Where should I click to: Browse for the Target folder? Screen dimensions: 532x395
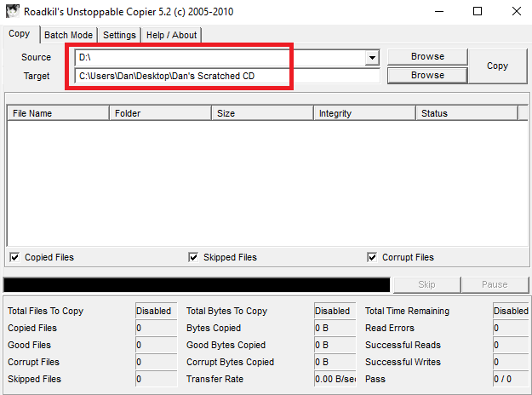pos(427,75)
